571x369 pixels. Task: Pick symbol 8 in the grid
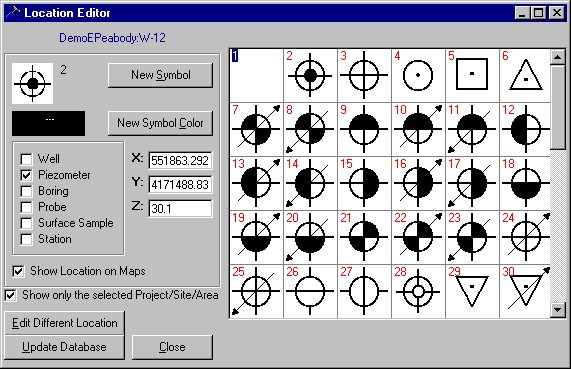[311, 129]
